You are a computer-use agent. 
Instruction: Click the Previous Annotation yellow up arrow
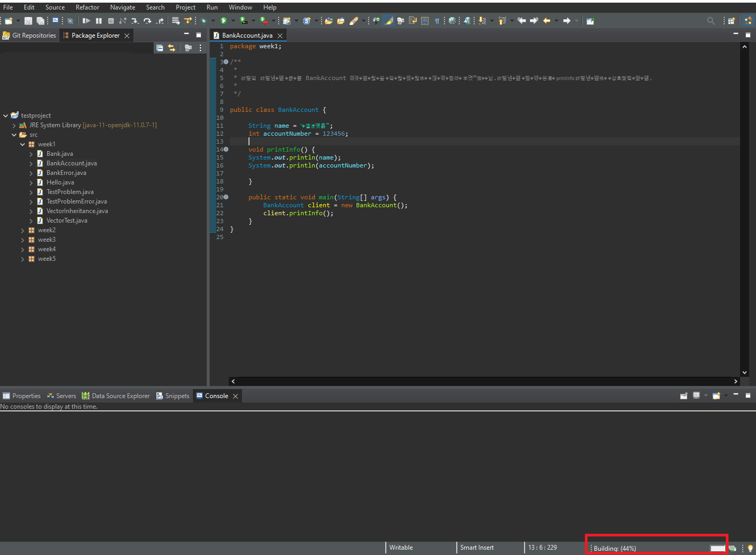tap(502, 21)
